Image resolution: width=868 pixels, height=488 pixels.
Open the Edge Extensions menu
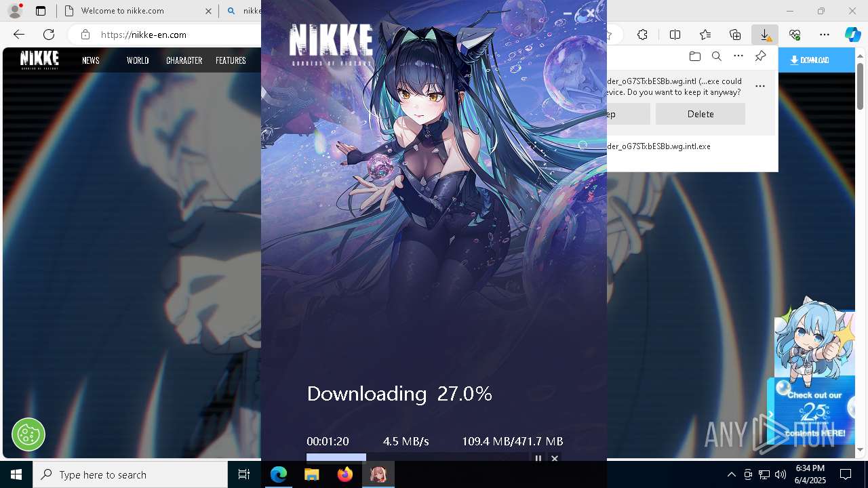pos(643,35)
